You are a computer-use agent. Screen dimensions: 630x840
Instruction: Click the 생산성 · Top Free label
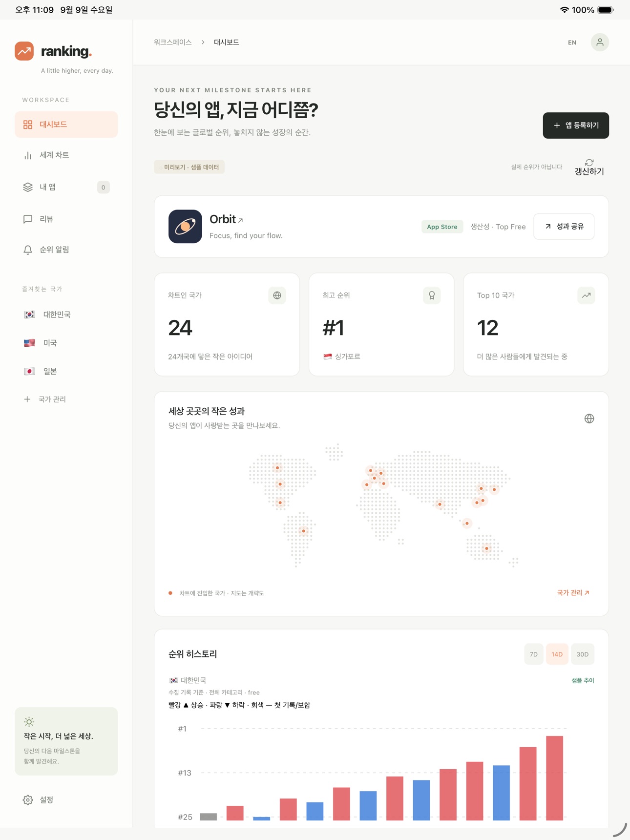(x=498, y=227)
